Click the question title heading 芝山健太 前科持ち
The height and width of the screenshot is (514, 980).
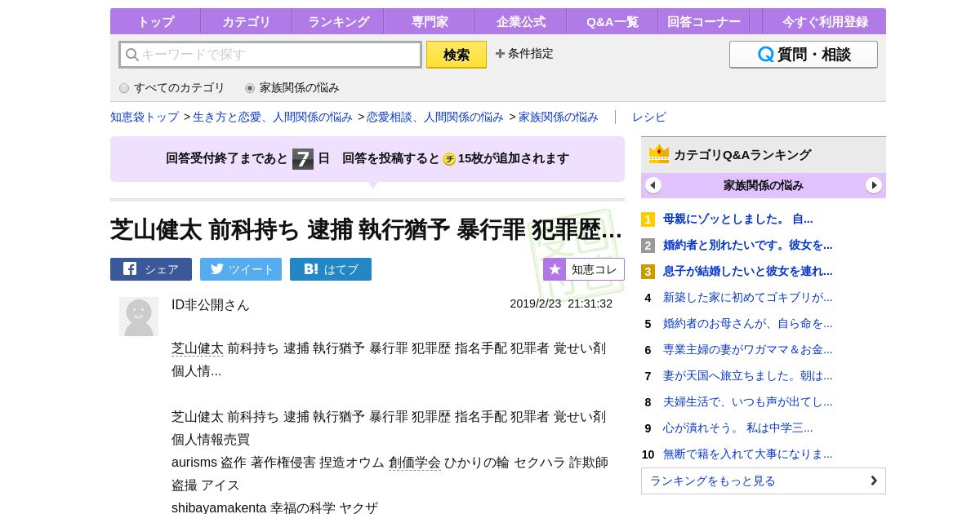click(366, 230)
